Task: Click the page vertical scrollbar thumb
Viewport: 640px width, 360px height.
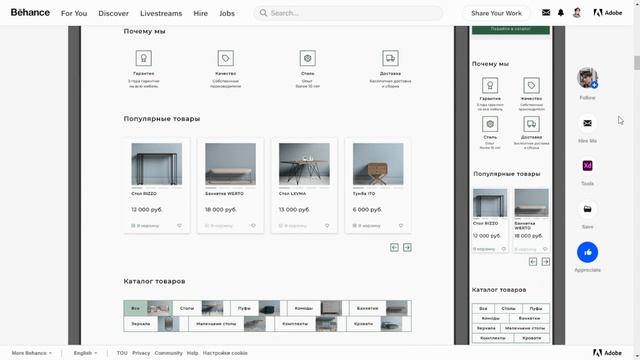Action: 636,63
